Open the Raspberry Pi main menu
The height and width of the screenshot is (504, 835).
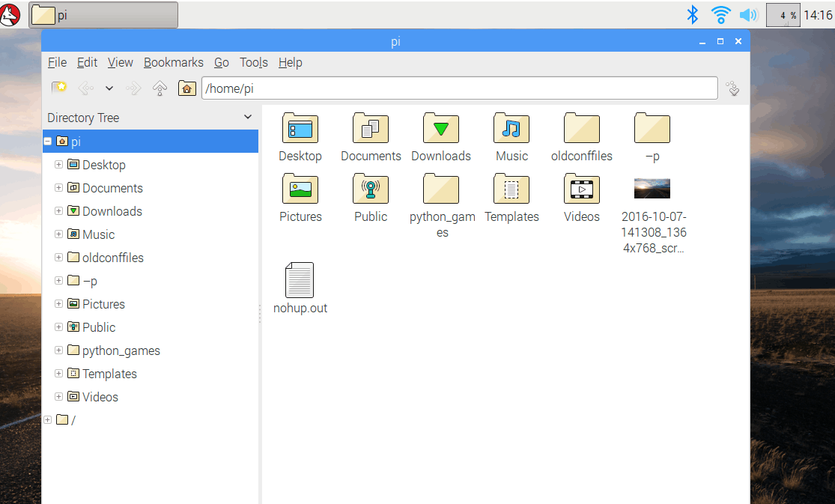click(10, 14)
